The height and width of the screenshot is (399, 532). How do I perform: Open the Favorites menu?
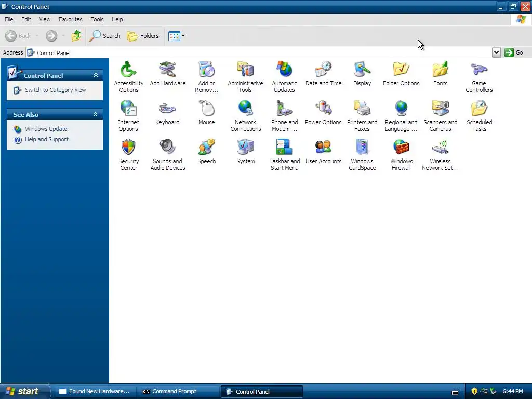point(70,19)
